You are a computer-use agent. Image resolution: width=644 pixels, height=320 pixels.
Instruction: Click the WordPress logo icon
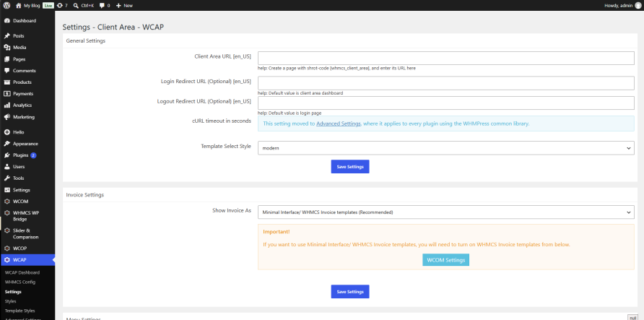[7, 5]
